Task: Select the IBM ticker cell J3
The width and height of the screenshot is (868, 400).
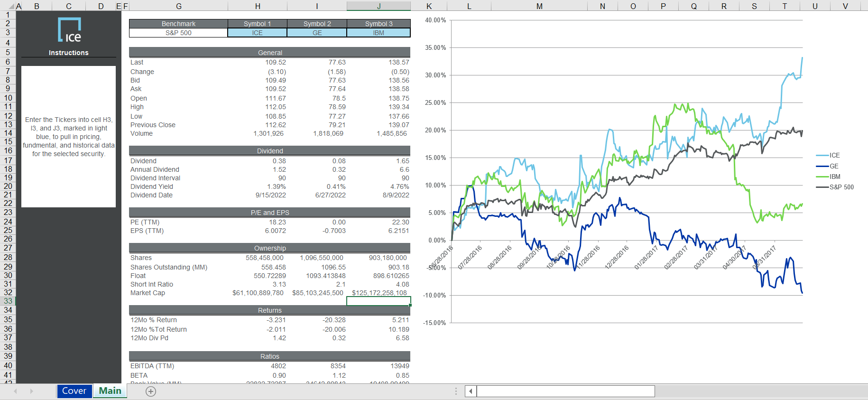Action: (x=379, y=33)
